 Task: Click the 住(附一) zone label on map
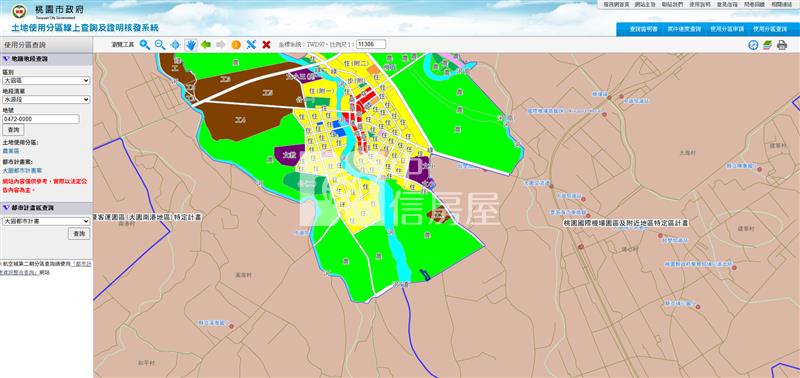pos(321,90)
